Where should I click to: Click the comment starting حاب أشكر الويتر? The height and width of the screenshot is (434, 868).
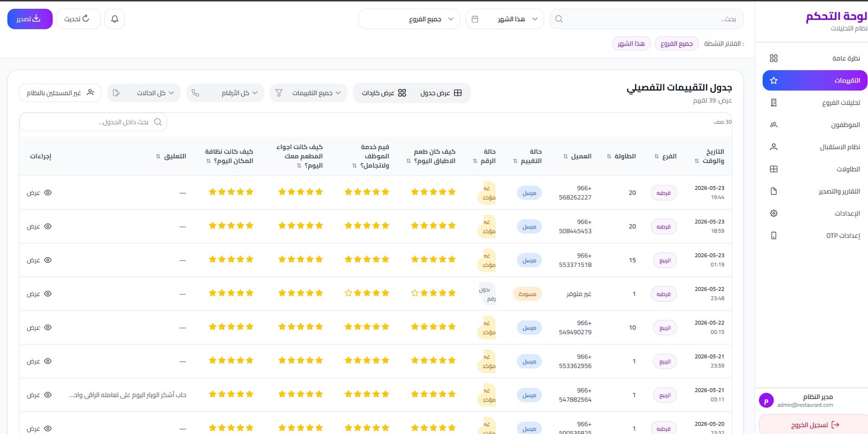pyautogui.click(x=128, y=395)
